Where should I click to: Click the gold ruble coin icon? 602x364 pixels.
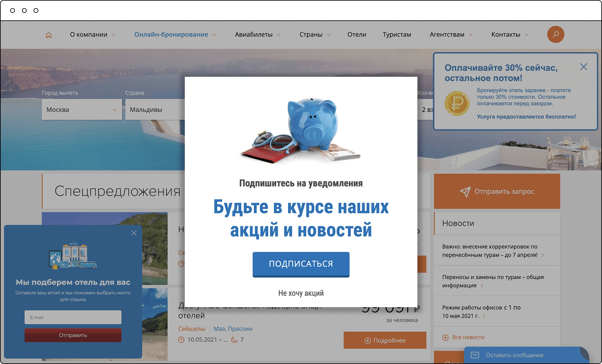[x=457, y=103]
